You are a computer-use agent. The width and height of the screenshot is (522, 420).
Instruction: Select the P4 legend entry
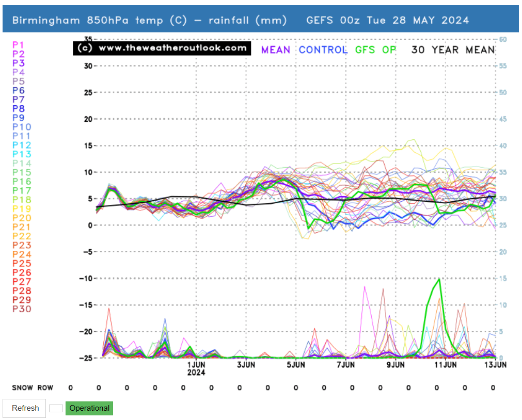[x=18, y=72]
